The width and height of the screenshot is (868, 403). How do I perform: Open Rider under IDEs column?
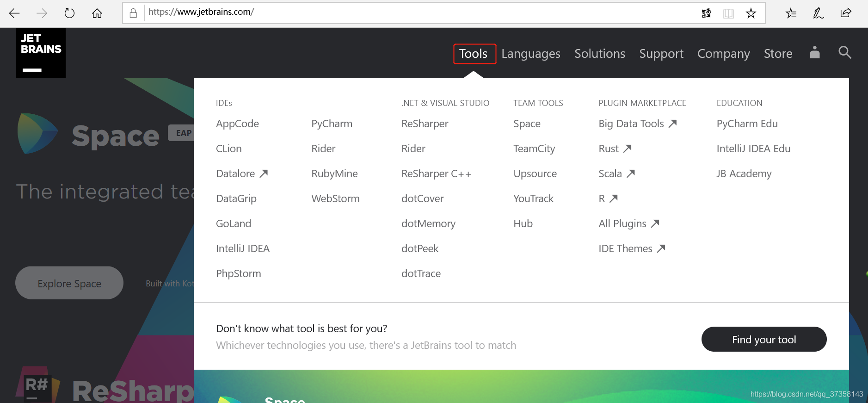tap(324, 149)
